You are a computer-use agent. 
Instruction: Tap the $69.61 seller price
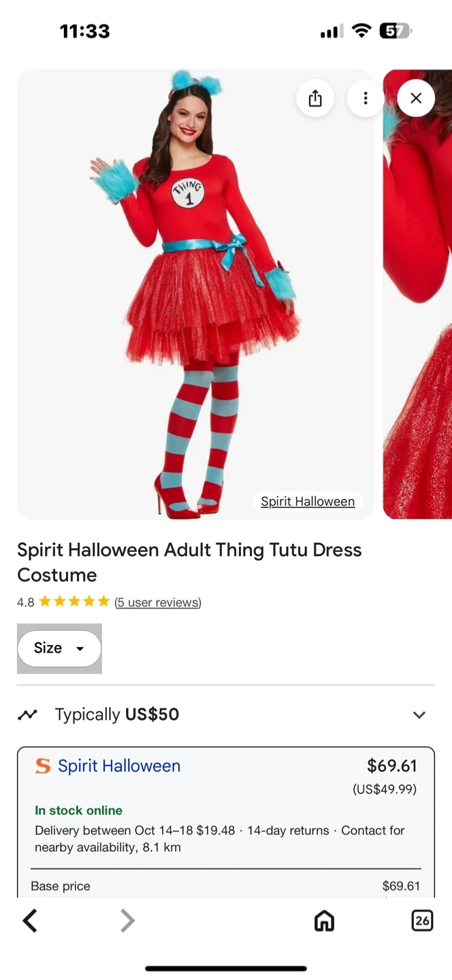pyautogui.click(x=391, y=766)
